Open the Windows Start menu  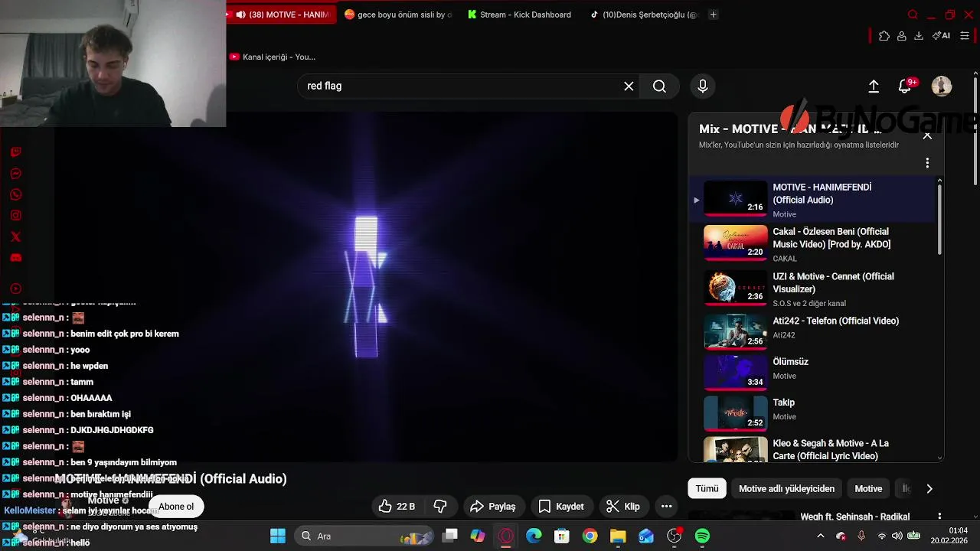(277, 536)
